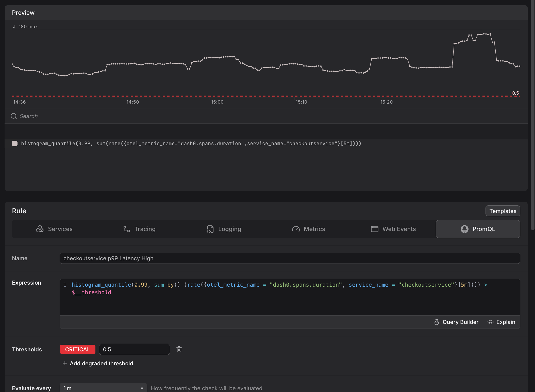
Task: Toggle the histogram_quantile series color swatch
Action: click(x=15, y=143)
